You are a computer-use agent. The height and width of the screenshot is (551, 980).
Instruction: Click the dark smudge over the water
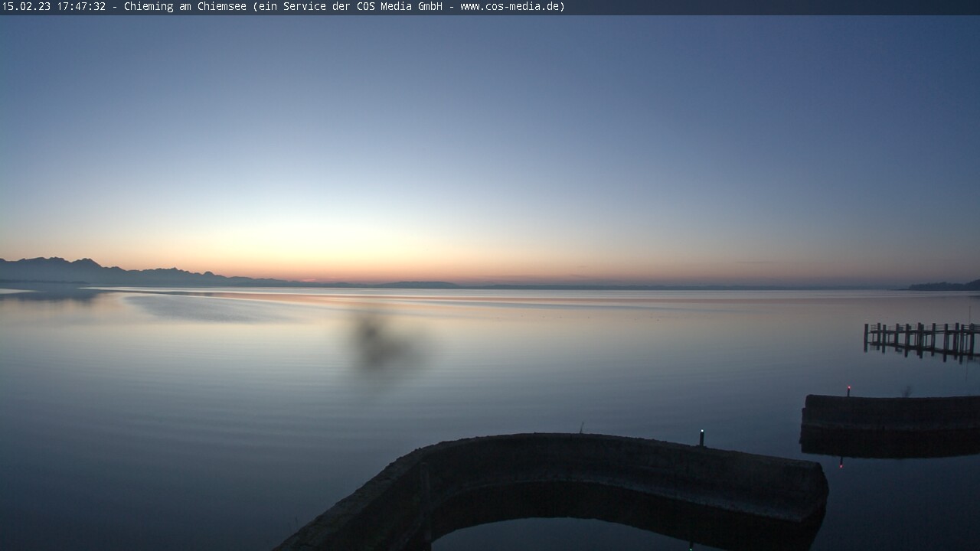pos(377,343)
